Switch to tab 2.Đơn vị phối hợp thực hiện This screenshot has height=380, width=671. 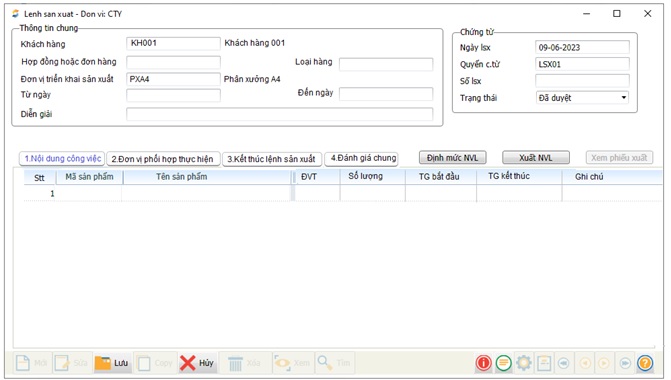163,159
